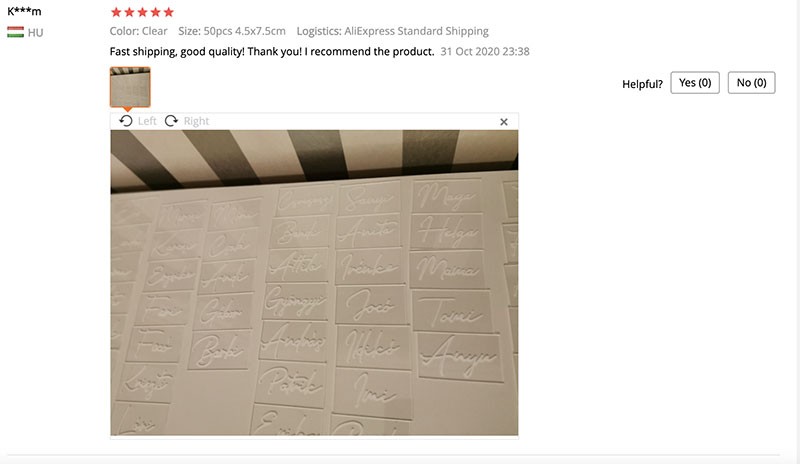The height and width of the screenshot is (464, 800).
Task: Mark the review helpful with Yes (0)
Action: 695,83
